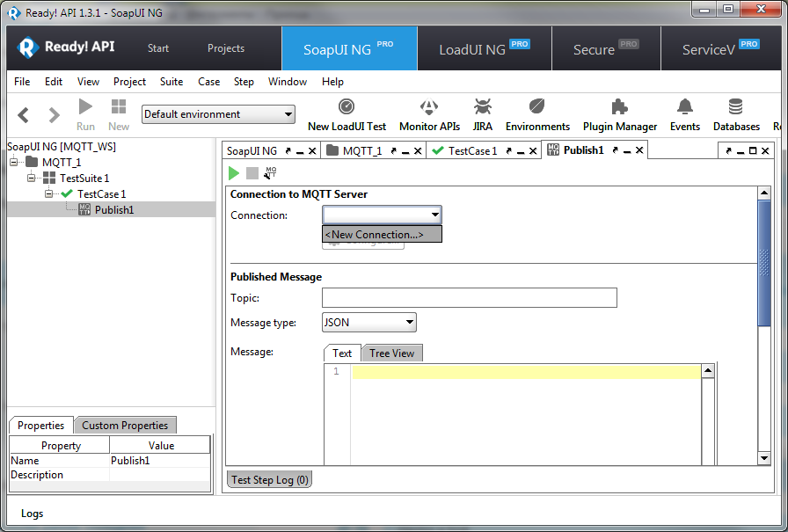
Task: Select TestCase 1 in the navigator
Action: (x=101, y=194)
